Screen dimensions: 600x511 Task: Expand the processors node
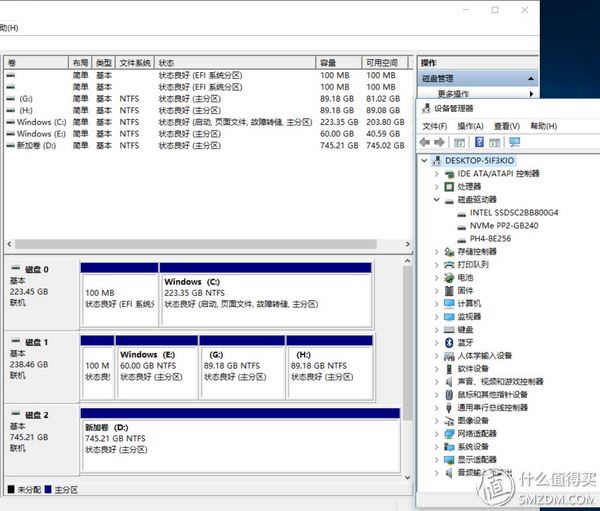pos(436,187)
